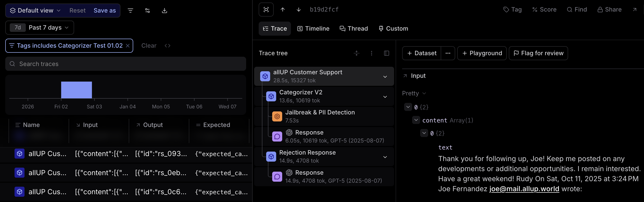The height and width of the screenshot is (202, 644).
Task: Go to next trace with down arrow
Action: click(299, 10)
